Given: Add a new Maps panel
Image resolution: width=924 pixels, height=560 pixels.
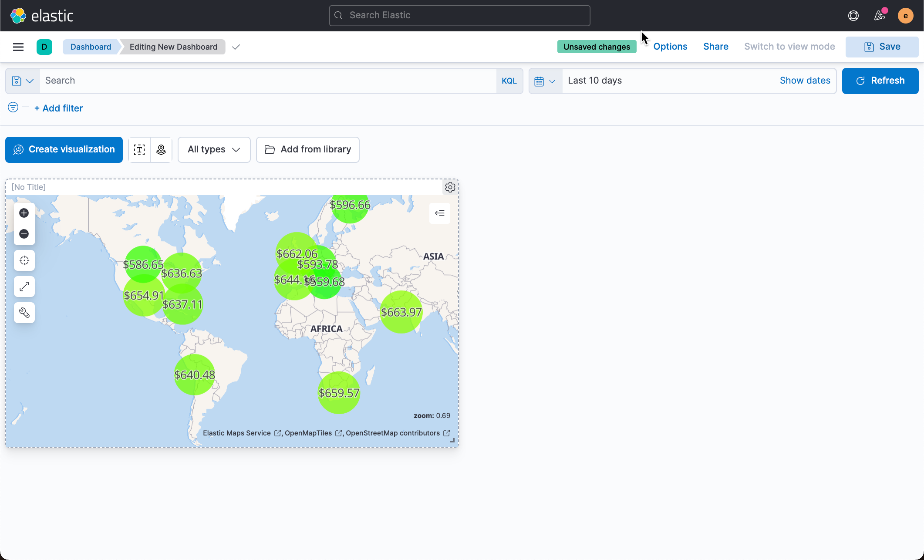Looking at the screenshot, I should (161, 150).
